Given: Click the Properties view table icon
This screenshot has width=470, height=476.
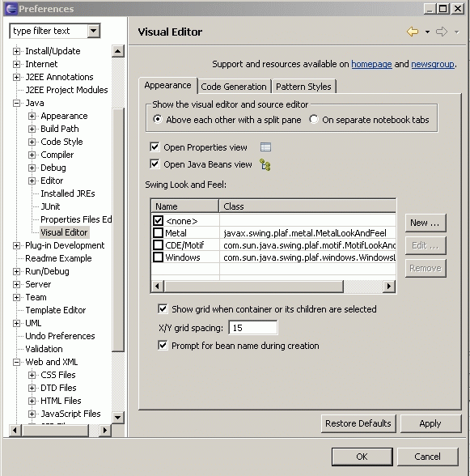Looking at the screenshot, I should tap(265, 147).
